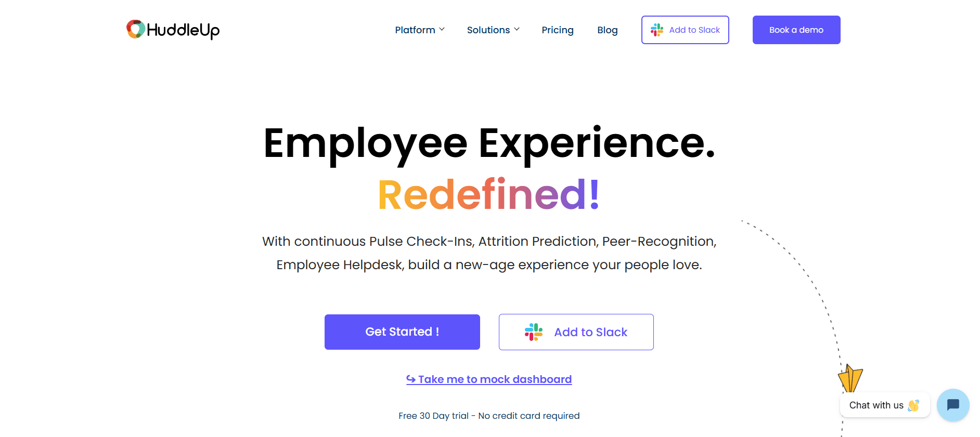
Task: Click the waving hand emoji
Action: click(x=913, y=405)
